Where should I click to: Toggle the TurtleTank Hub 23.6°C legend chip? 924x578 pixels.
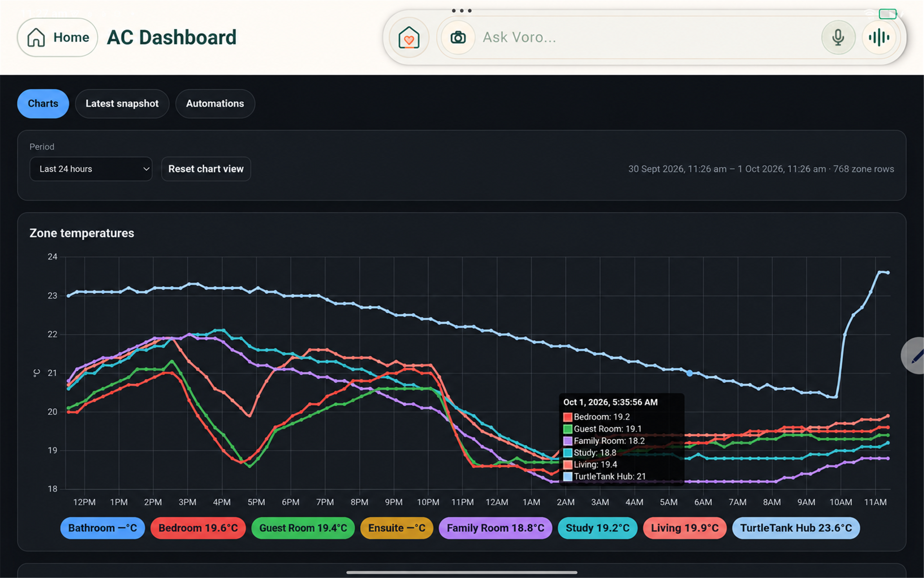(796, 528)
